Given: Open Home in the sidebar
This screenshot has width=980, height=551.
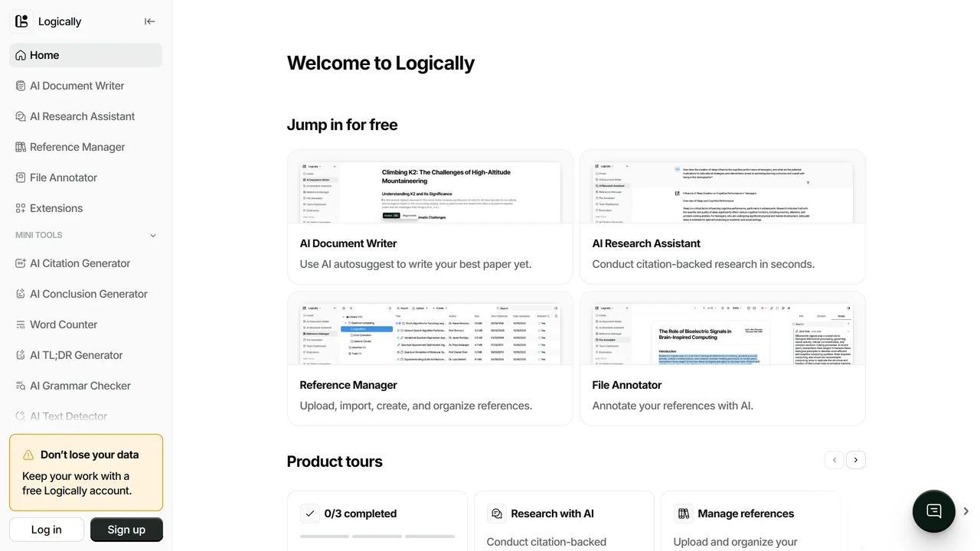Looking at the screenshot, I should 86,55.
